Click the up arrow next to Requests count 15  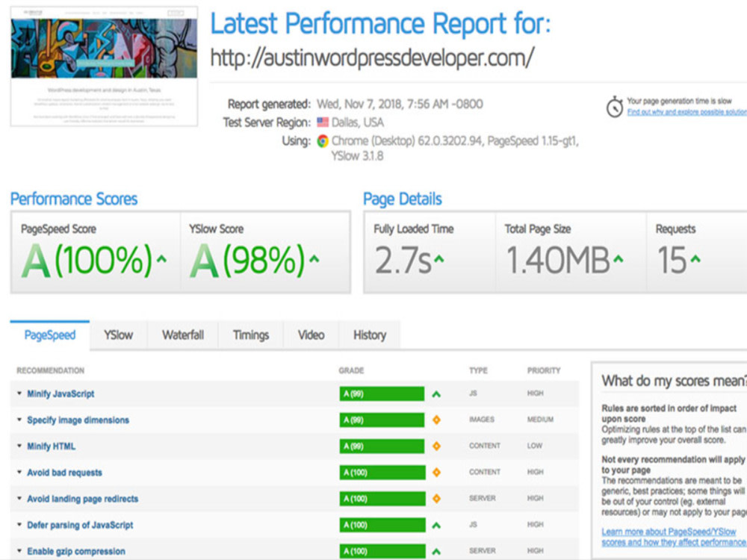[x=695, y=259]
